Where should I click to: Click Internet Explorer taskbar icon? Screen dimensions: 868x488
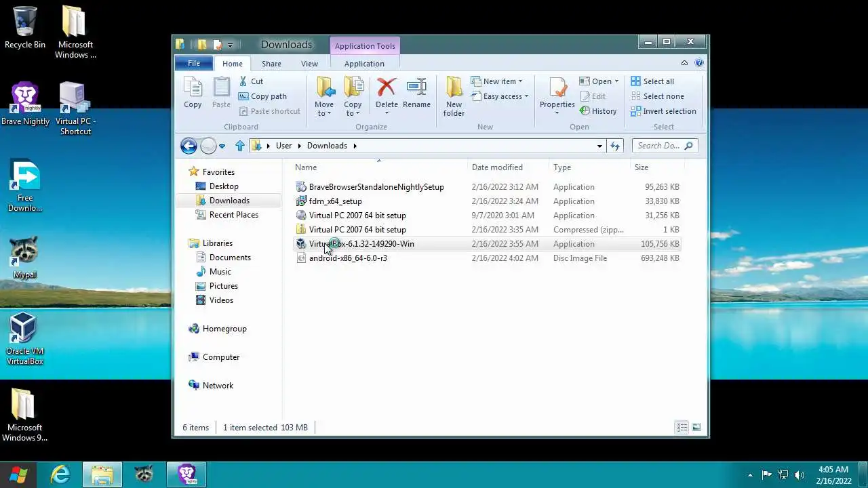(x=60, y=474)
